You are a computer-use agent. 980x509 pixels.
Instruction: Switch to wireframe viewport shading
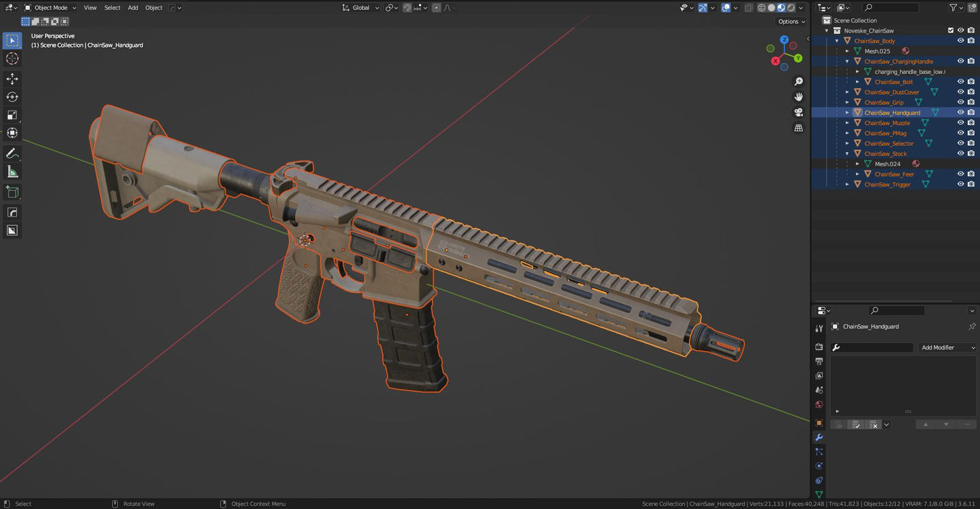tap(762, 7)
